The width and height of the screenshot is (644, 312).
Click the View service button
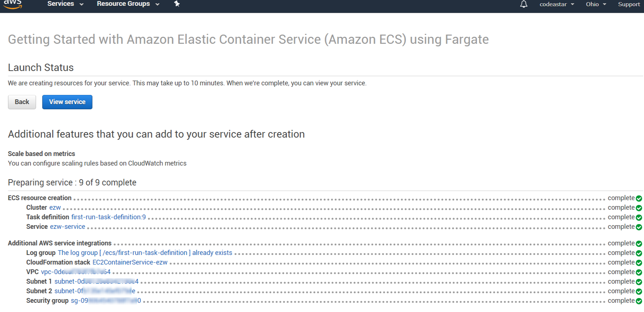(67, 102)
